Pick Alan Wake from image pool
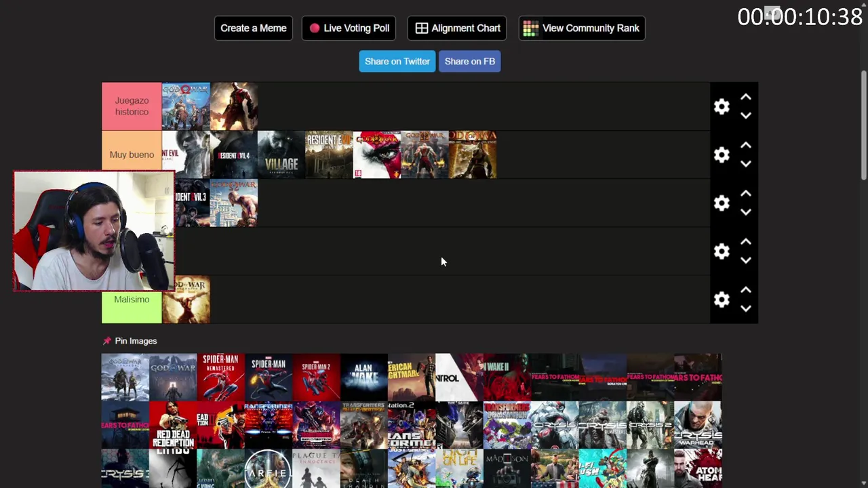 364,377
